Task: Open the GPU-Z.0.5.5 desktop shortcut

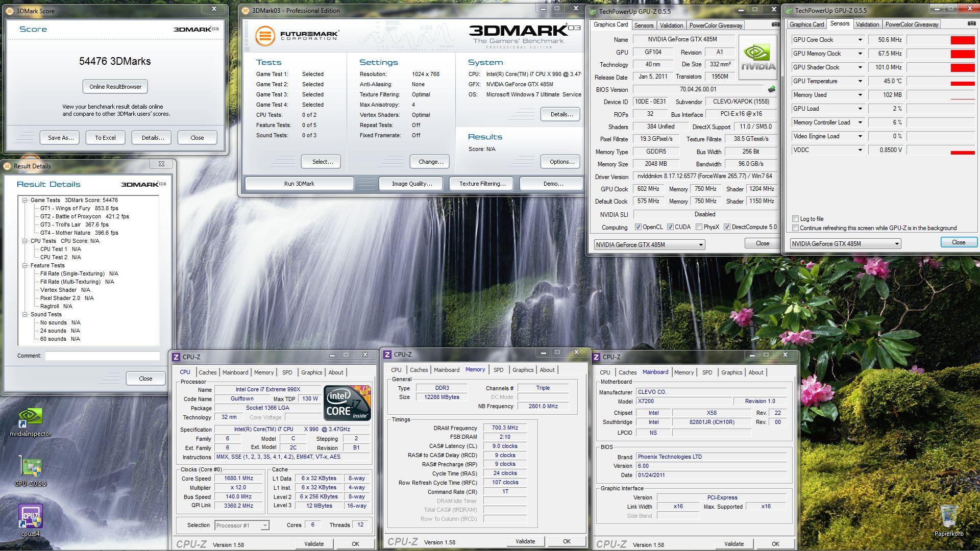Action: 30,470
